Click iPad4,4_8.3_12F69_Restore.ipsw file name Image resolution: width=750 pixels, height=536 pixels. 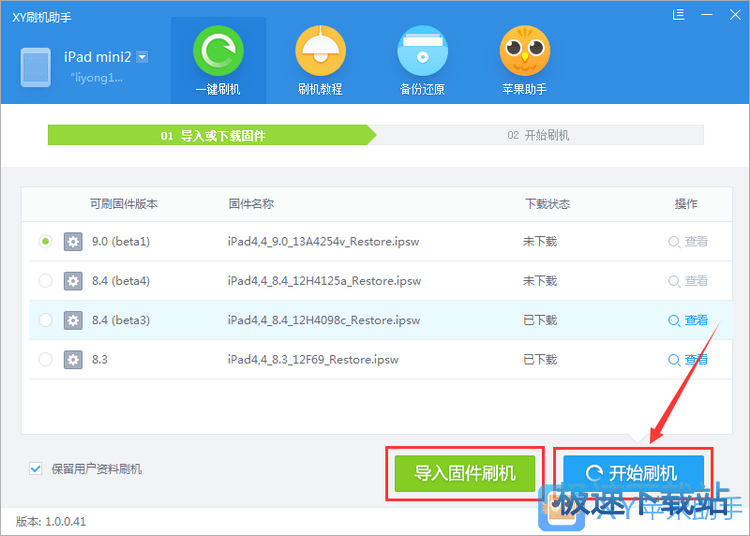(313, 359)
